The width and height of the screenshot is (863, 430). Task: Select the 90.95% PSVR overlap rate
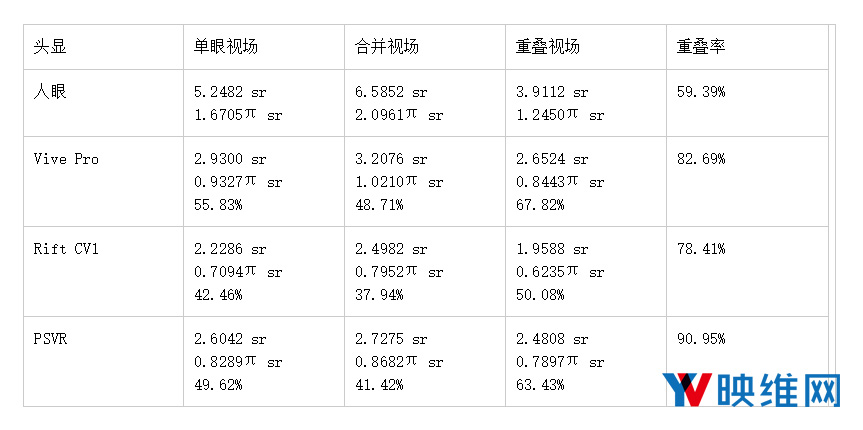pos(701,339)
